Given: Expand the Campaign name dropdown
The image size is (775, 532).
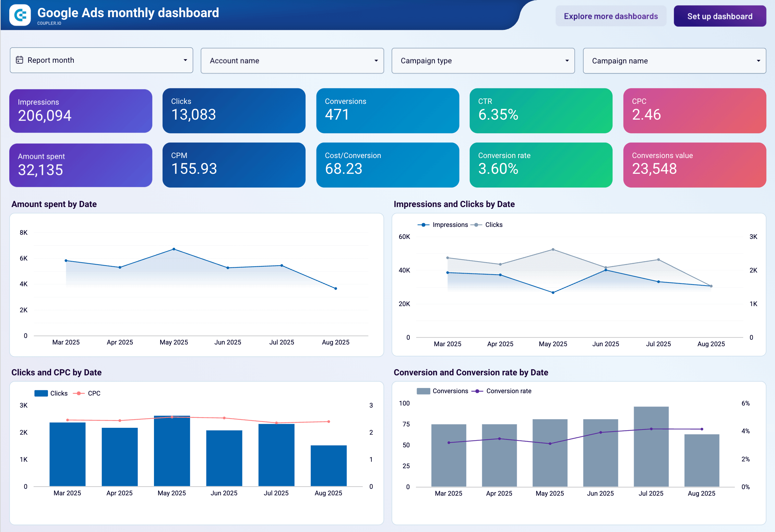Looking at the screenshot, I should [674, 61].
